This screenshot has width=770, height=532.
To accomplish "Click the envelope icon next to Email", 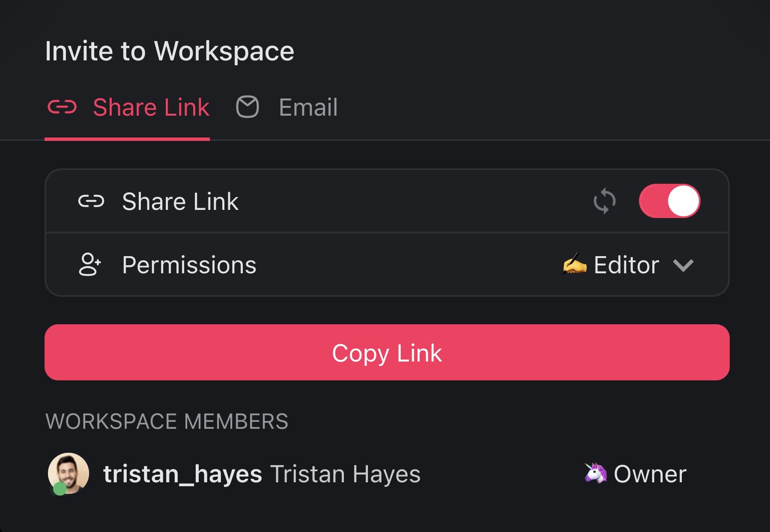I will pos(248,107).
